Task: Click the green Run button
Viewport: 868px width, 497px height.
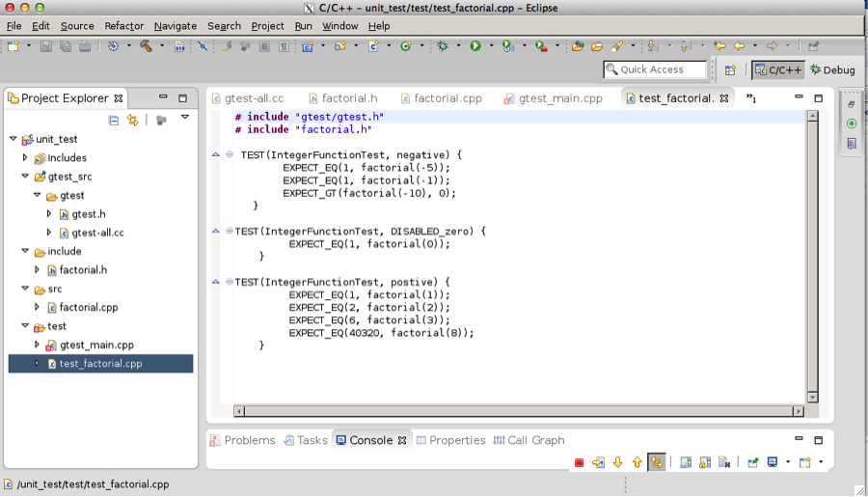Action: tap(475, 46)
